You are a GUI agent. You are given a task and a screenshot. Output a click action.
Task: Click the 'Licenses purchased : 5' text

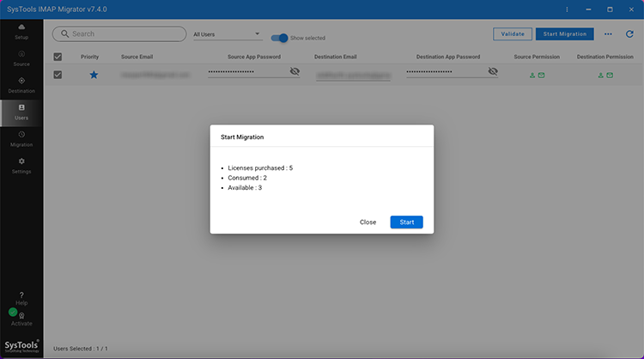(x=260, y=168)
